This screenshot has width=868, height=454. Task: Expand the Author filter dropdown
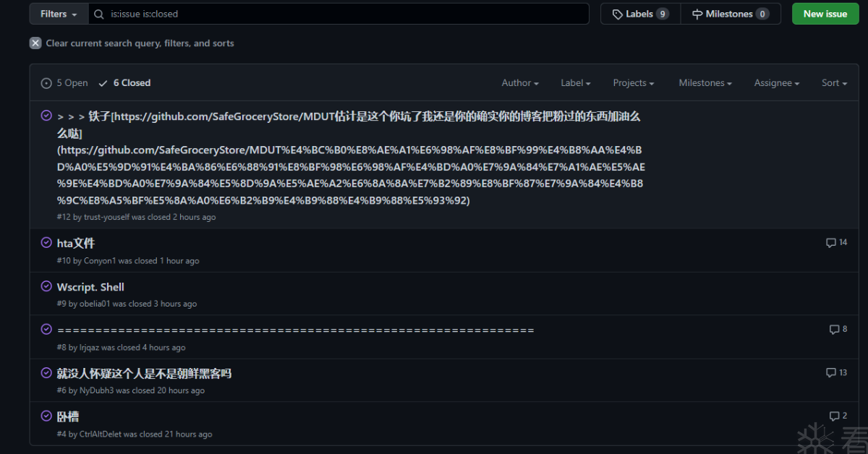520,83
